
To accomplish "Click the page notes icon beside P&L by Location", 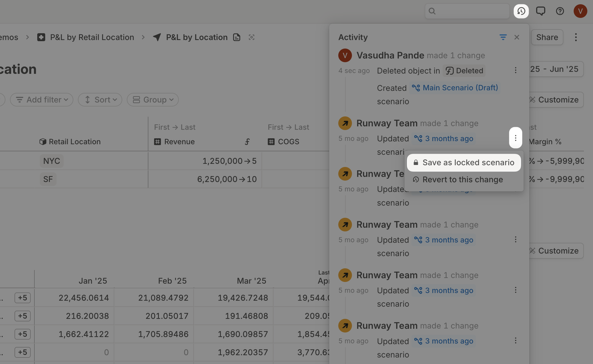I will tap(237, 37).
